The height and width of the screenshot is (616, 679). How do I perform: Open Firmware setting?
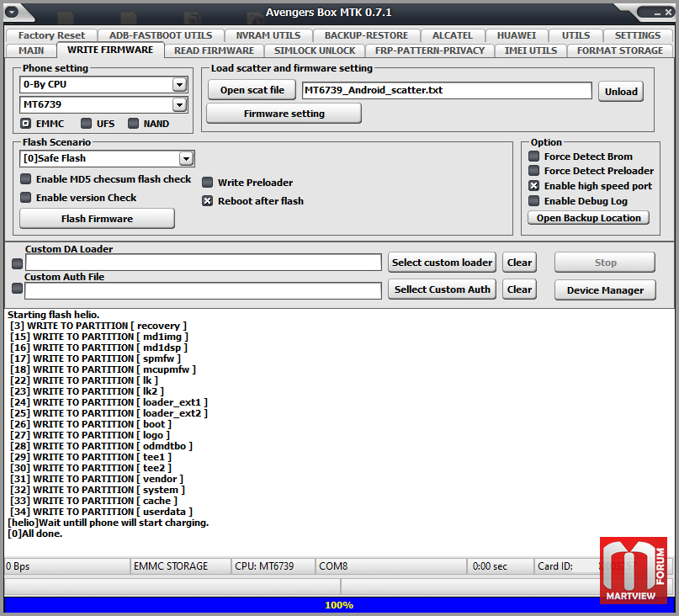(x=284, y=114)
